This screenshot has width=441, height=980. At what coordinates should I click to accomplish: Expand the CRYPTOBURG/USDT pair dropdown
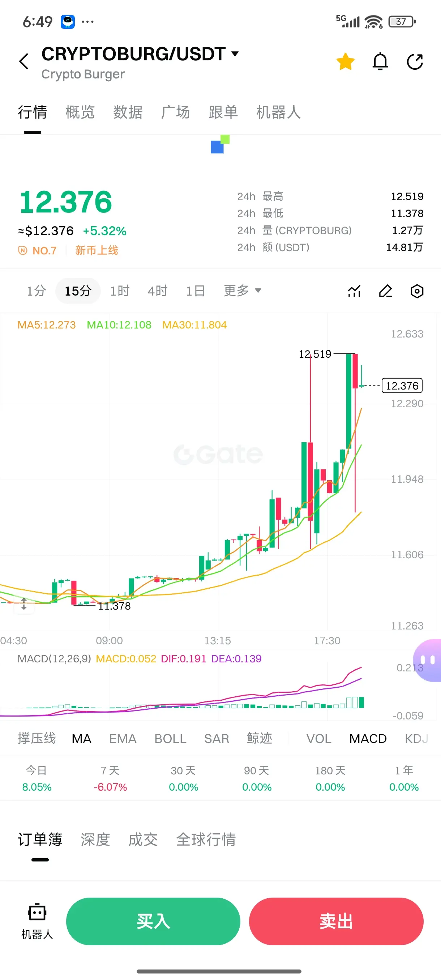[x=235, y=53]
